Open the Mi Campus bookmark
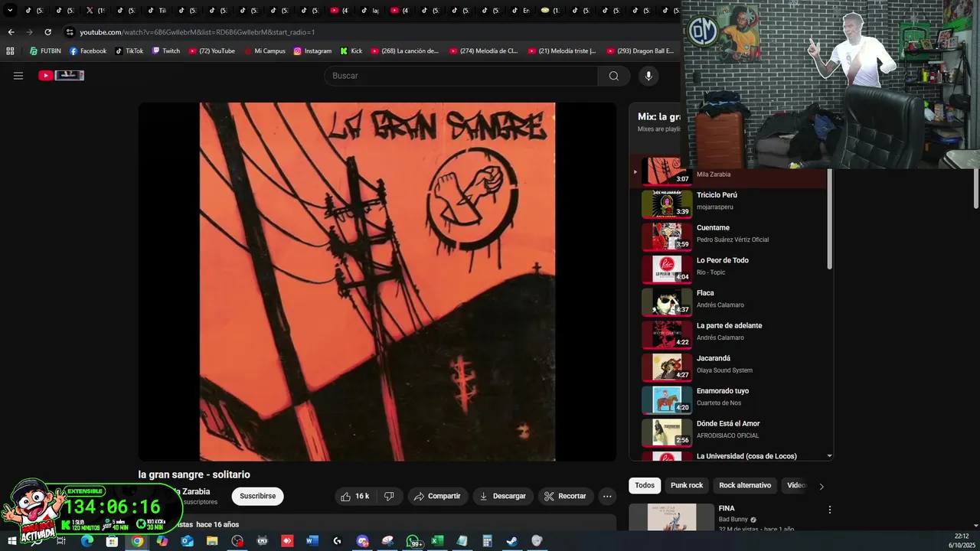Screen dimensions: 980x551 (264, 51)
